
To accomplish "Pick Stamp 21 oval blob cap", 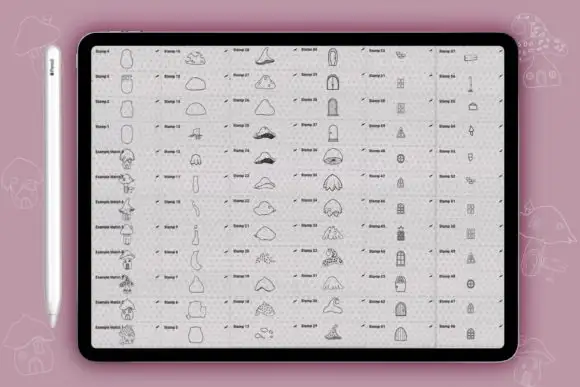I will pos(264,234).
